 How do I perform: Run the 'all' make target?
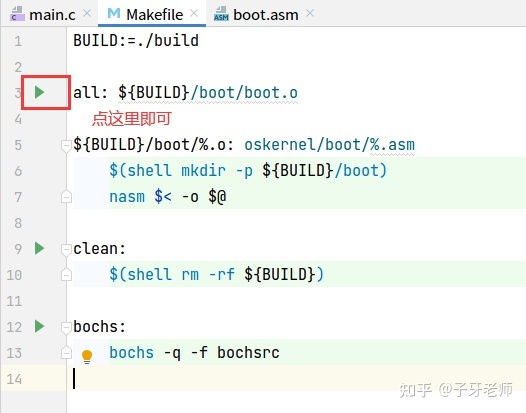pos(40,92)
